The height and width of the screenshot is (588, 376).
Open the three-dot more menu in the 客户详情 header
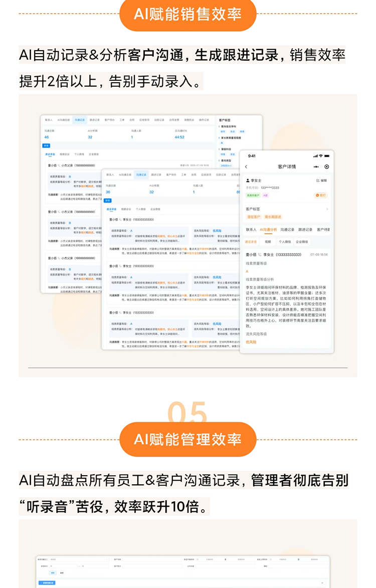[316, 167]
